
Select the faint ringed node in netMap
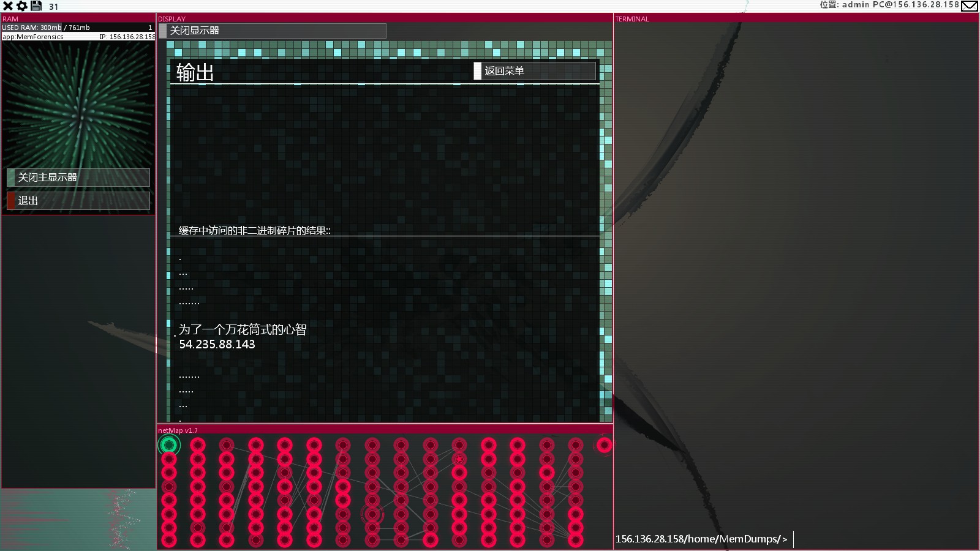click(372, 514)
